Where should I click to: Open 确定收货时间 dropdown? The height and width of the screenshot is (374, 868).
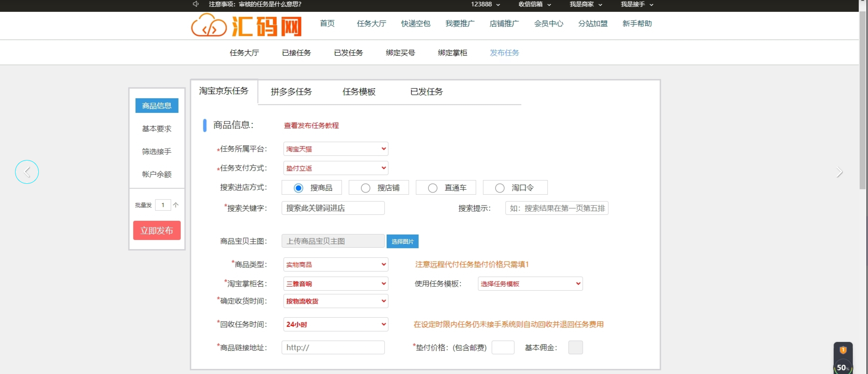point(336,301)
